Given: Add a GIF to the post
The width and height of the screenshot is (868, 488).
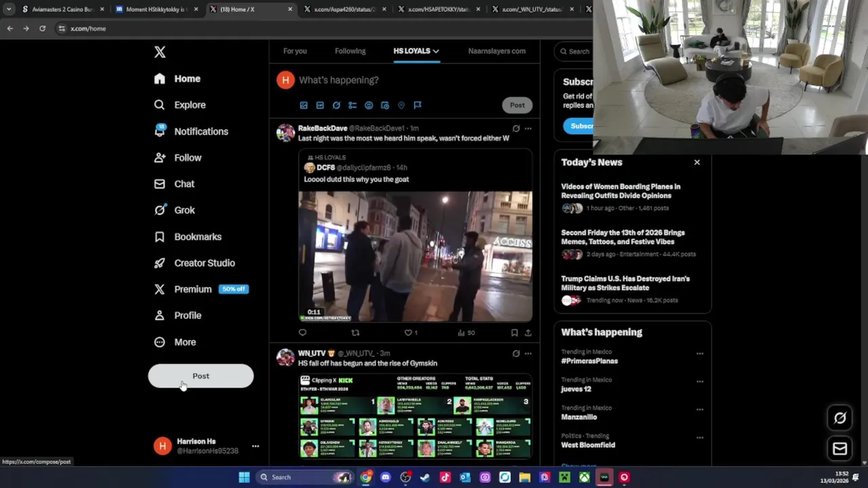Looking at the screenshot, I should (320, 105).
